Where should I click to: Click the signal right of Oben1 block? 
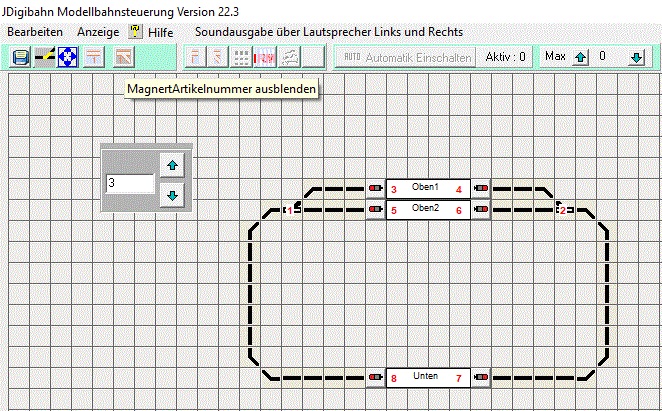click(x=481, y=188)
